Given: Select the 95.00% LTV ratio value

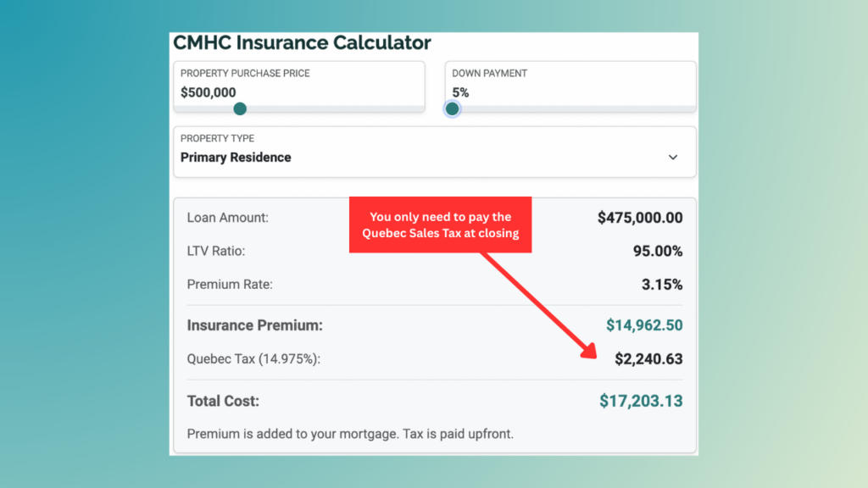Looking at the screenshot, I should [656, 252].
